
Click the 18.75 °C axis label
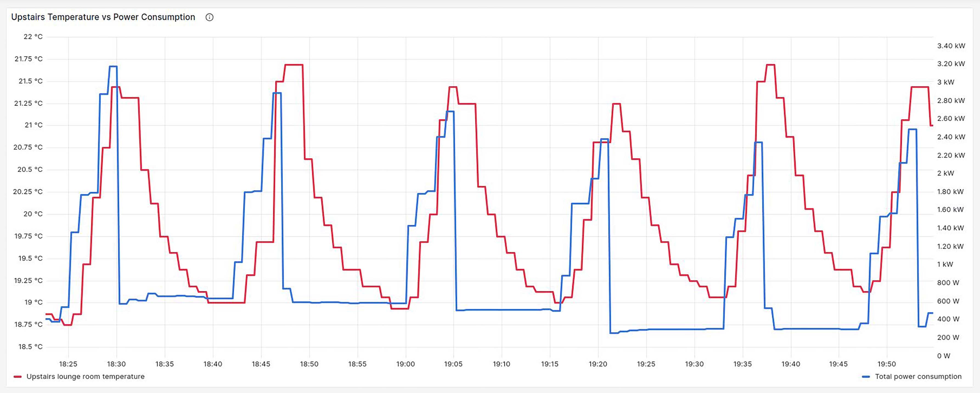29,324
